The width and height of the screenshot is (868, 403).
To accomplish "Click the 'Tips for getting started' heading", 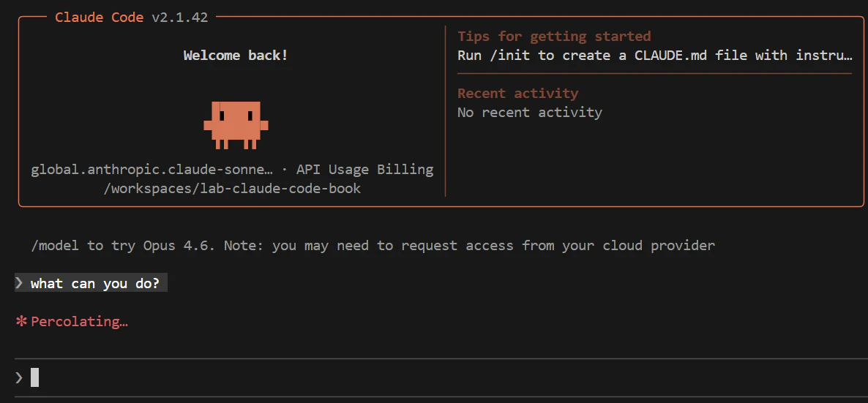I will click(554, 37).
